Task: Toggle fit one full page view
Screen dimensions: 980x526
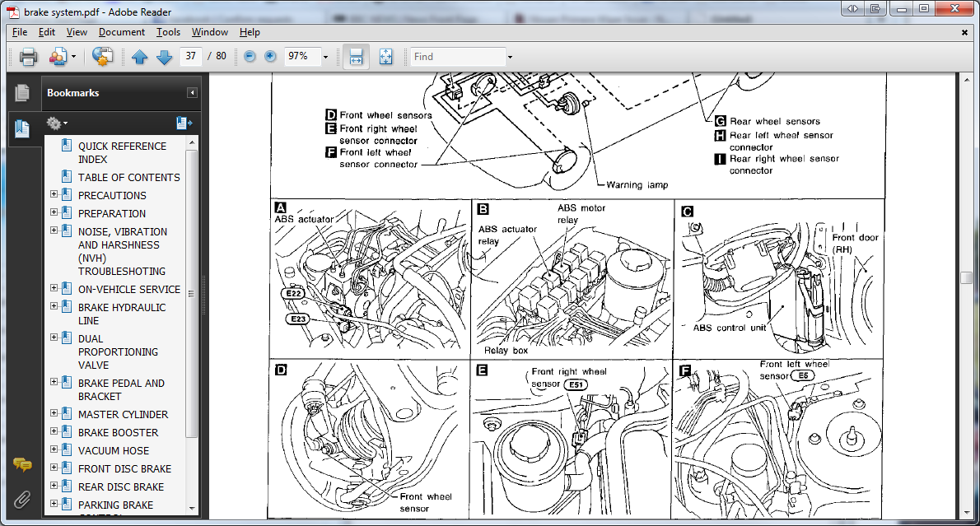Action: [385, 57]
